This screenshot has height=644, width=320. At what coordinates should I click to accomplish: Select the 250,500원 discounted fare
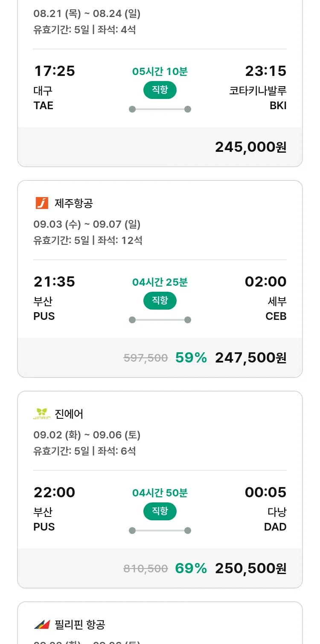point(250,569)
